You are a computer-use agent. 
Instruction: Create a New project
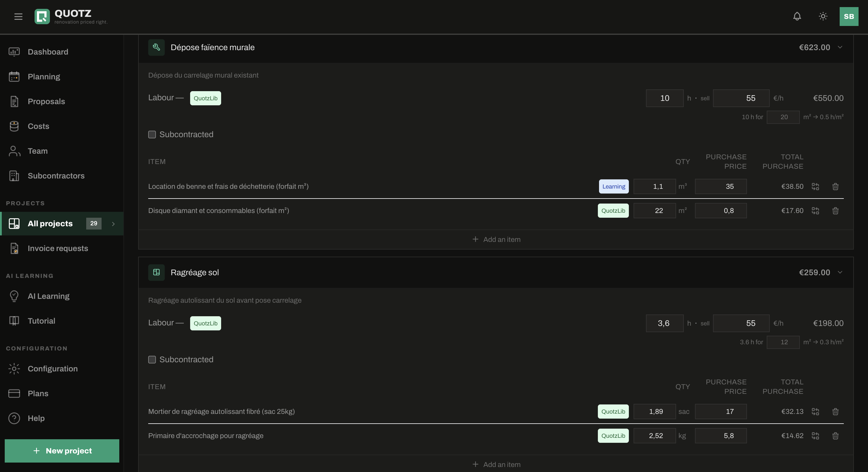pyautogui.click(x=62, y=451)
